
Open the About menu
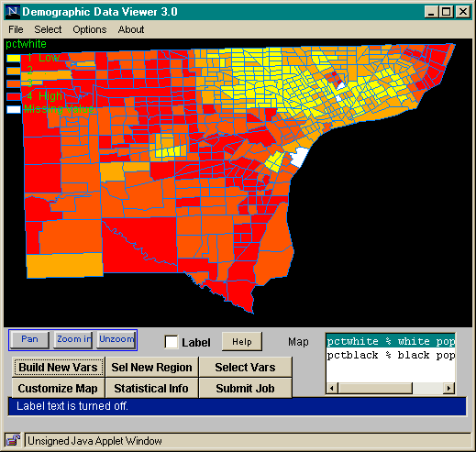pos(131,29)
